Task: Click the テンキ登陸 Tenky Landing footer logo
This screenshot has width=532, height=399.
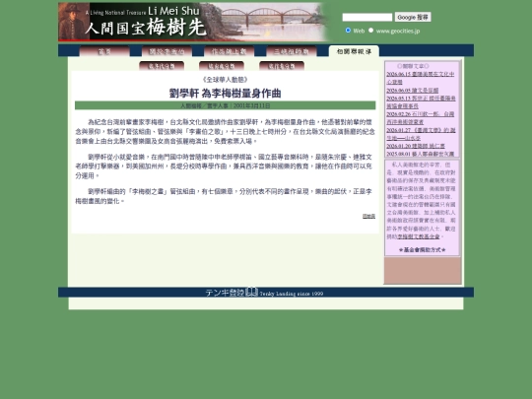Action: coord(264,293)
